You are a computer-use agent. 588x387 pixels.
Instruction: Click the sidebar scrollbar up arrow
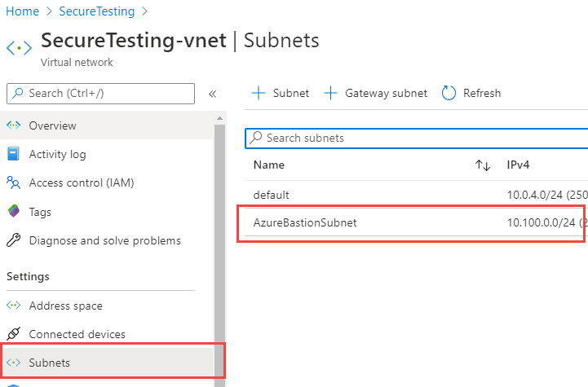[x=219, y=118]
